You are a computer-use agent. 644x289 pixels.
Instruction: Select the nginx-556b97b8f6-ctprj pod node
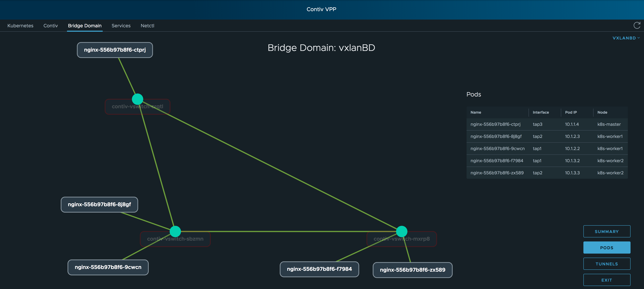(x=115, y=50)
